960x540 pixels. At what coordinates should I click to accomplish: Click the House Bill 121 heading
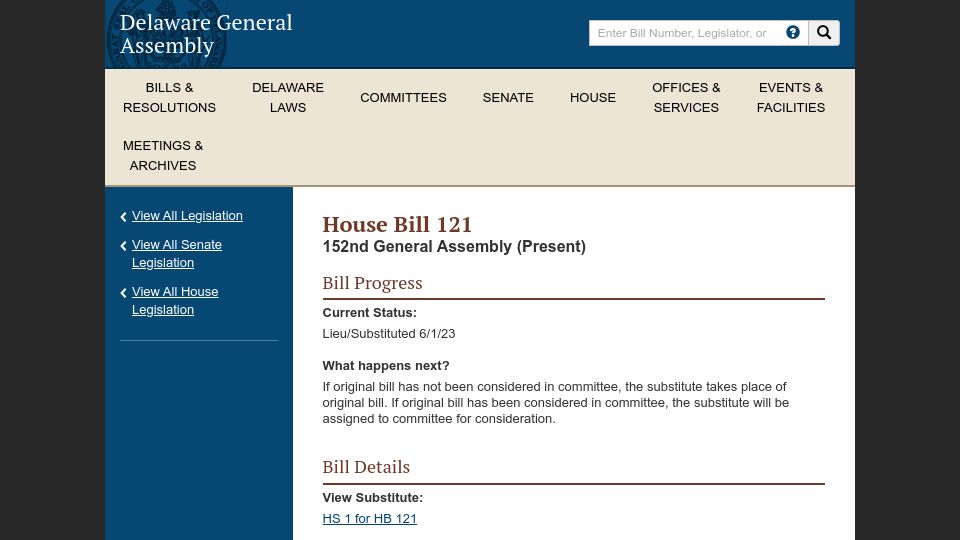tap(397, 225)
